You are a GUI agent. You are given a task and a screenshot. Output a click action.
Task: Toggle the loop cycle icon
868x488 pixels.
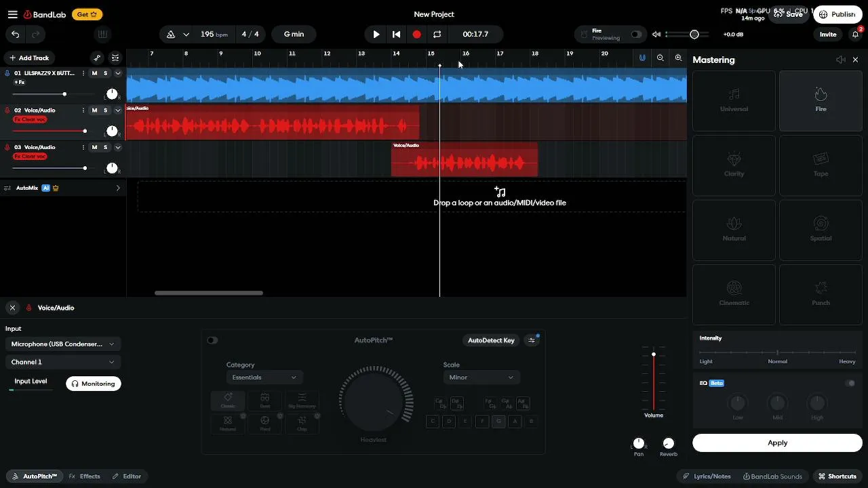(x=437, y=35)
